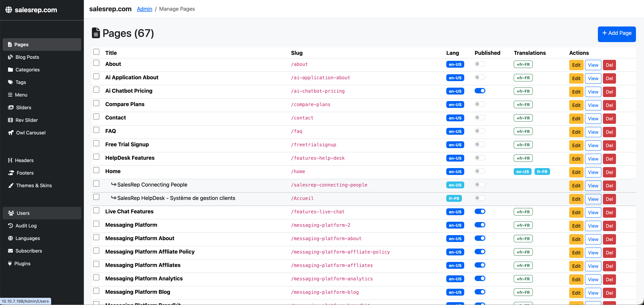Open the Admin breadcrumb link

coord(144,9)
